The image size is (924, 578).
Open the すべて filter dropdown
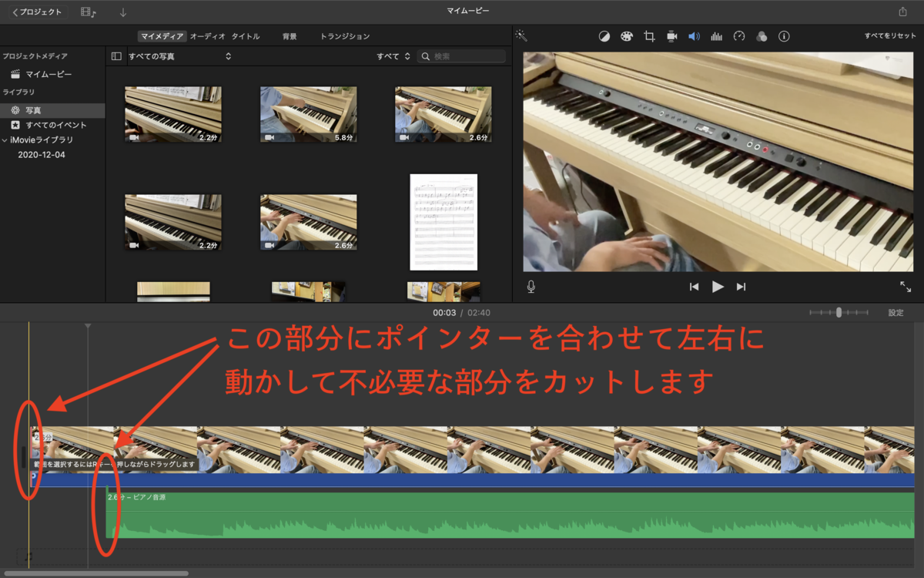[x=395, y=55]
